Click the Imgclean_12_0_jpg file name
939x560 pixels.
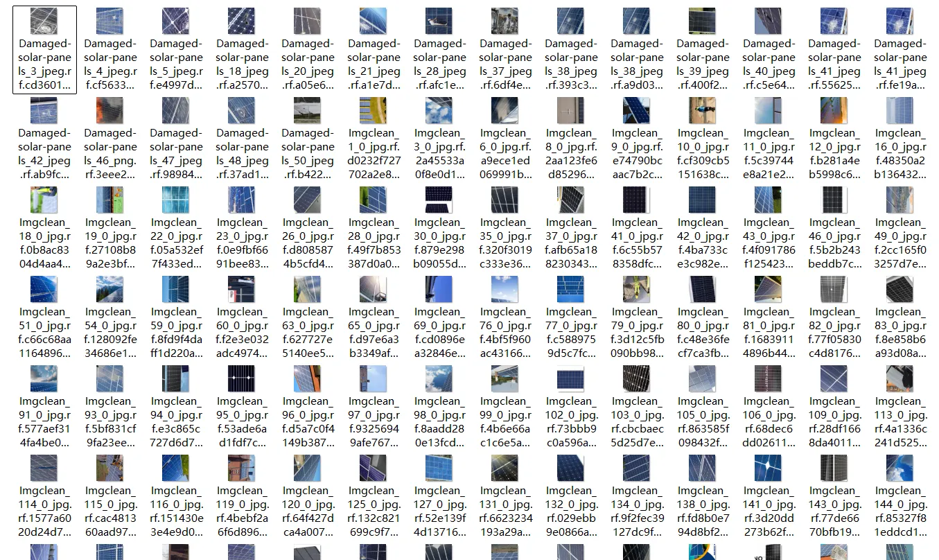[x=834, y=154]
